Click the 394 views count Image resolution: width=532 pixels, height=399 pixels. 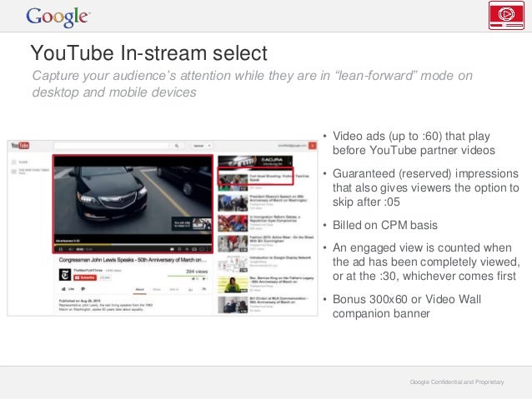click(x=197, y=272)
